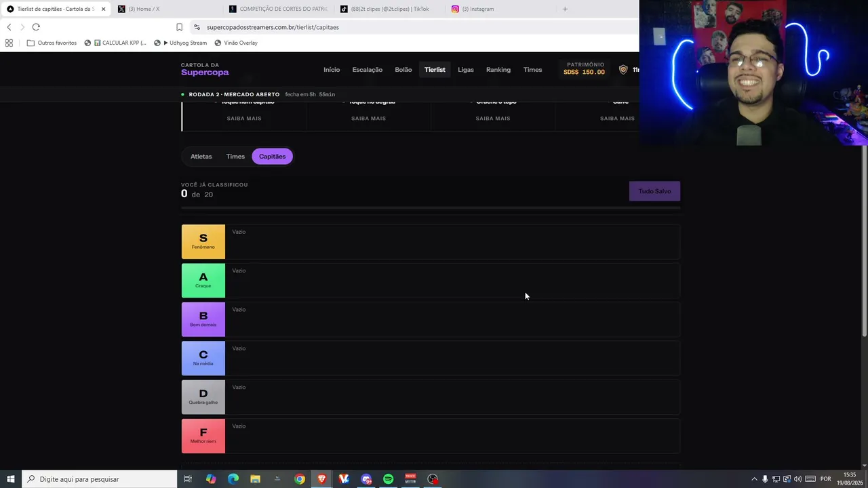Viewport: 868px width, 488px height.
Task: Open the touch keyboard tray icon
Action: [x=810, y=479]
